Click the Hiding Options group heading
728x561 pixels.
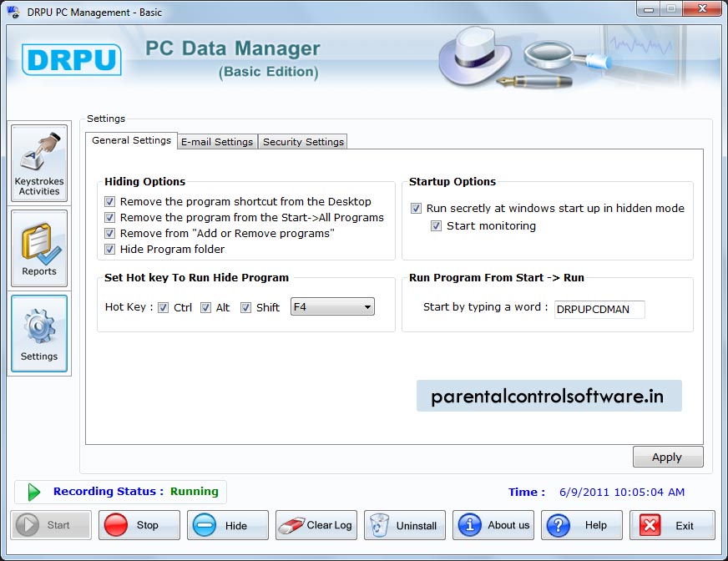point(145,182)
